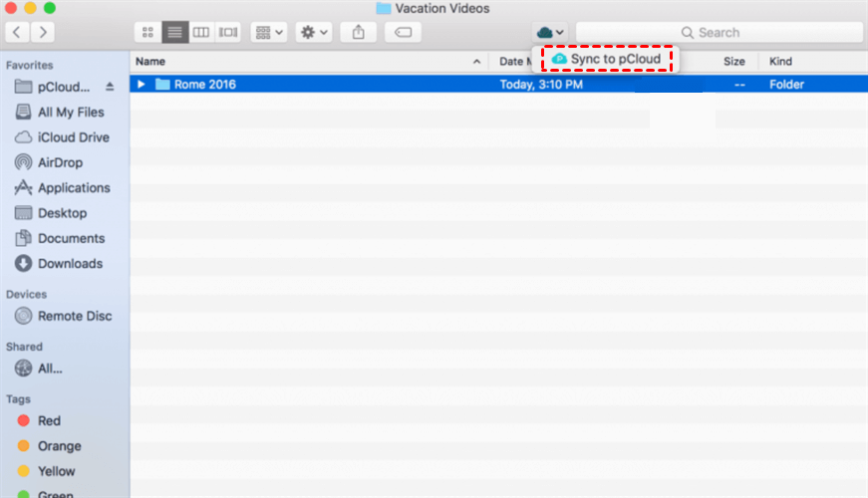
Task: Sort by the Name column header
Action: pos(150,62)
